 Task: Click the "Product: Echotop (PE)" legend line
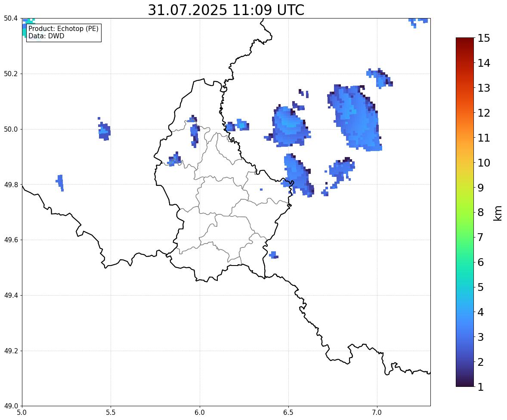[x=63, y=29]
